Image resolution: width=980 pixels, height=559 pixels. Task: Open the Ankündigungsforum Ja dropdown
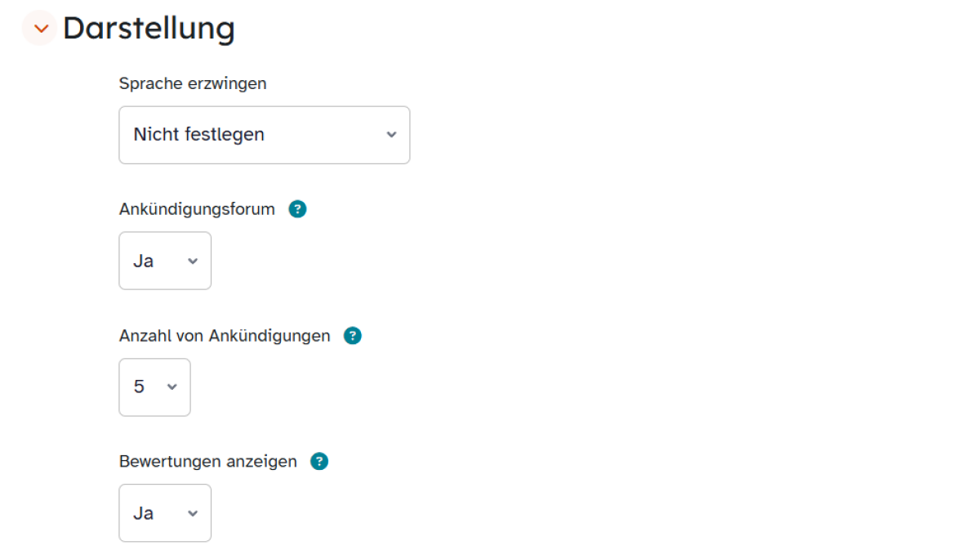click(x=165, y=261)
